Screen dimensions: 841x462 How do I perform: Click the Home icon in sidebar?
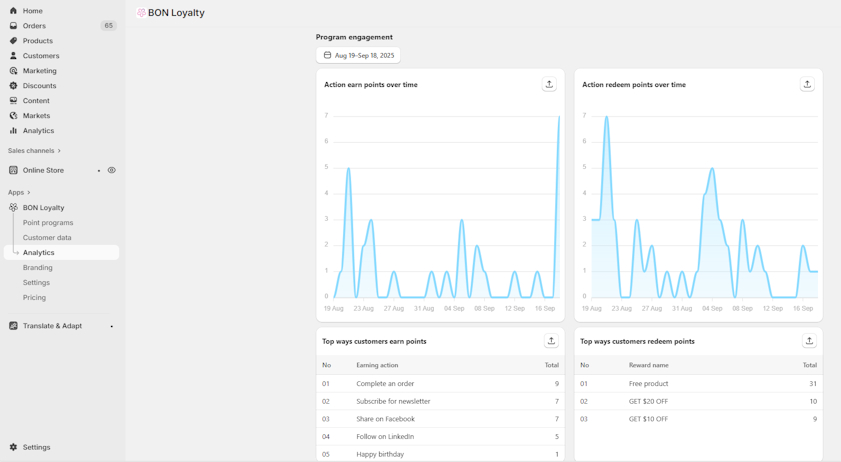point(13,11)
